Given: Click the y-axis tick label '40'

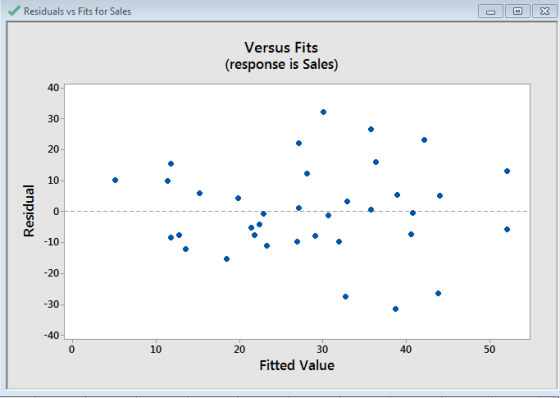Looking at the screenshot, I should point(53,88).
